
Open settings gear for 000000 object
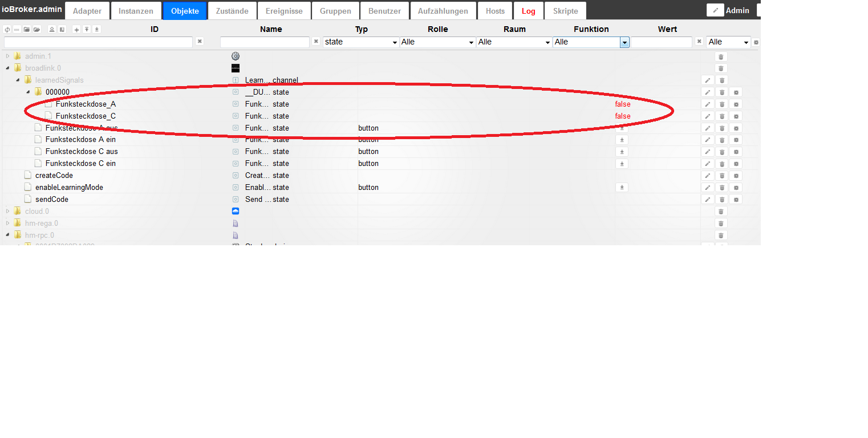736,92
